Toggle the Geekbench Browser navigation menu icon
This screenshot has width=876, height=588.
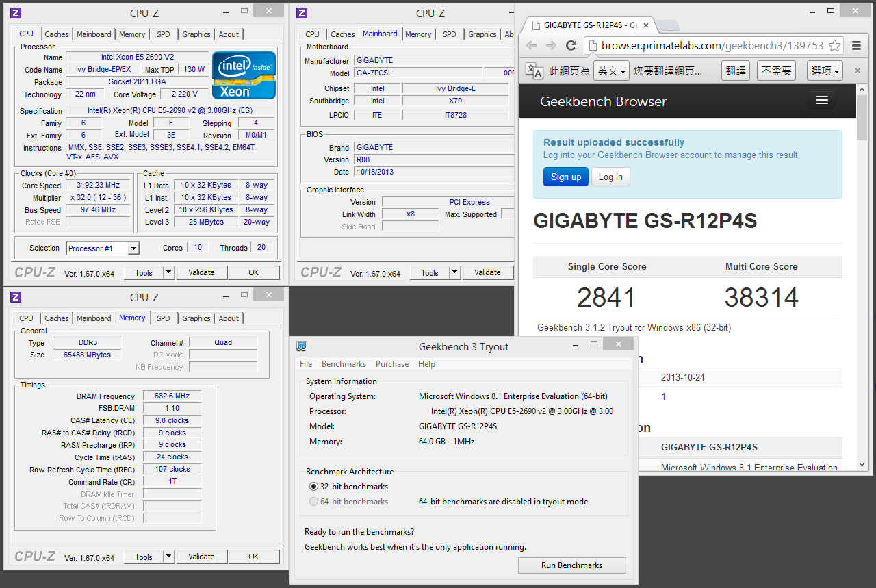coord(822,101)
